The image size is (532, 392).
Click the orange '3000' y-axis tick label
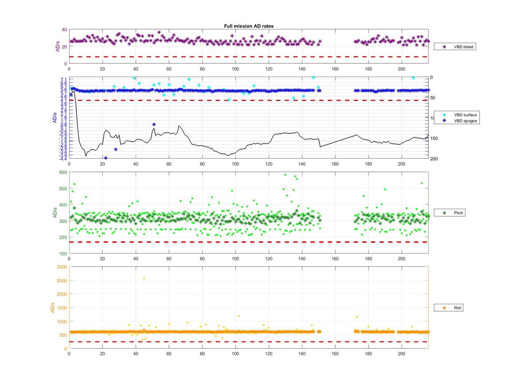[62, 267]
